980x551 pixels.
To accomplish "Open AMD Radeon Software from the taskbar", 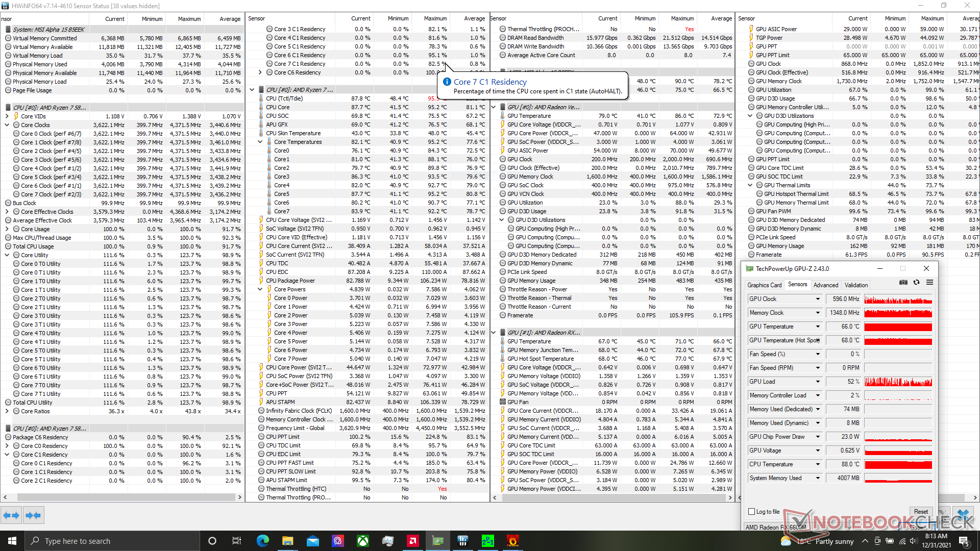I will 412,541.
